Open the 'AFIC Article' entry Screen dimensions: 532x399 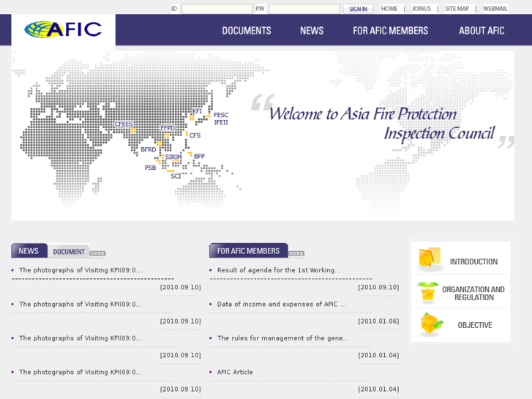(235, 372)
